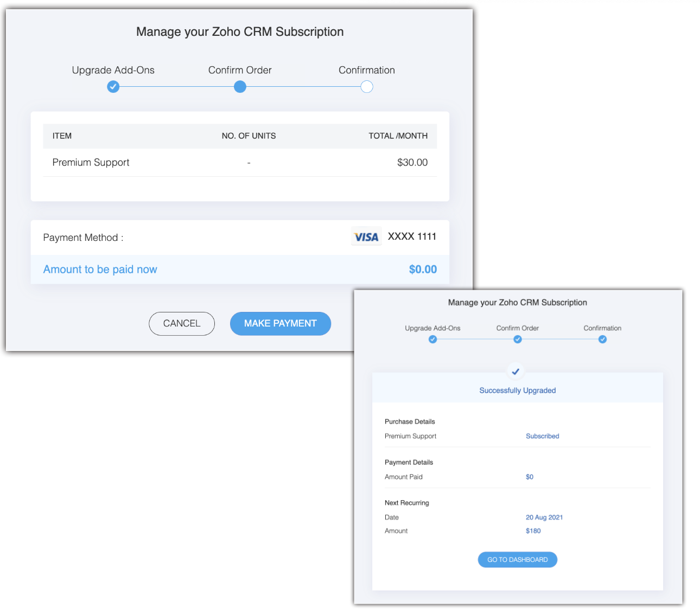Click the NO. OF UNITS column header
Image resolution: width=700 pixels, height=614 pixels.
249,136
